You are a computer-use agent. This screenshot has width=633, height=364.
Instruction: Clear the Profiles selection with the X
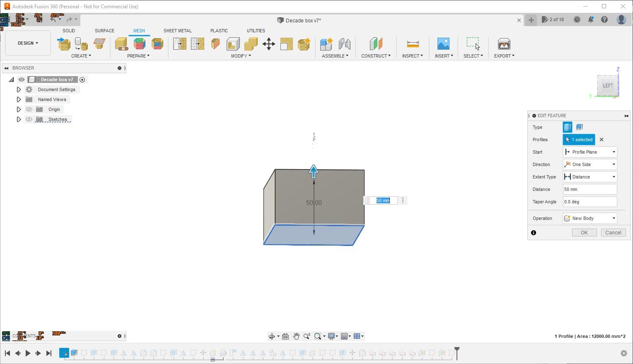pyautogui.click(x=602, y=140)
